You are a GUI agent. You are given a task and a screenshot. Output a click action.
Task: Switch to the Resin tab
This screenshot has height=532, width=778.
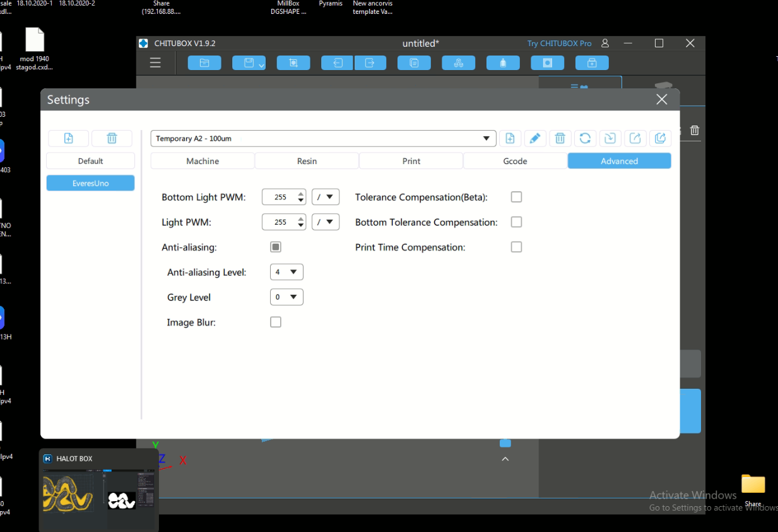click(307, 161)
